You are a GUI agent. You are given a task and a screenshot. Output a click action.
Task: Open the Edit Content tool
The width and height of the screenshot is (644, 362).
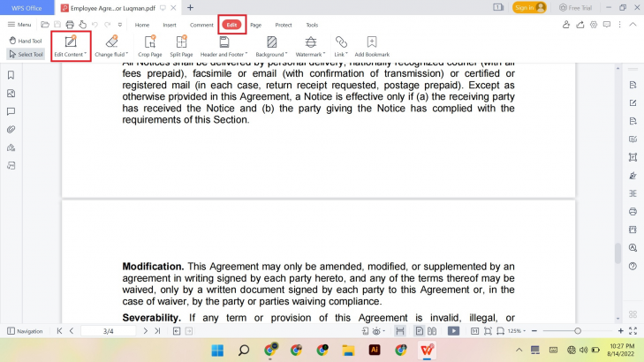click(71, 46)
